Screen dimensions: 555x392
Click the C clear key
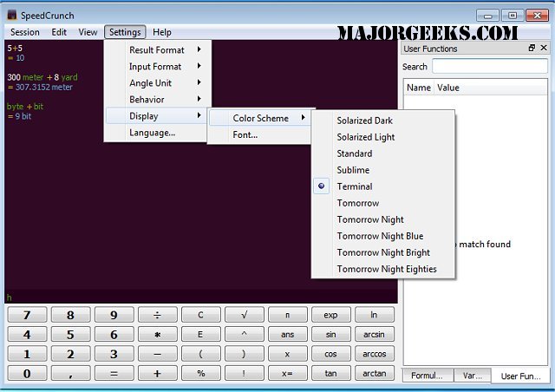coord(200,315)
